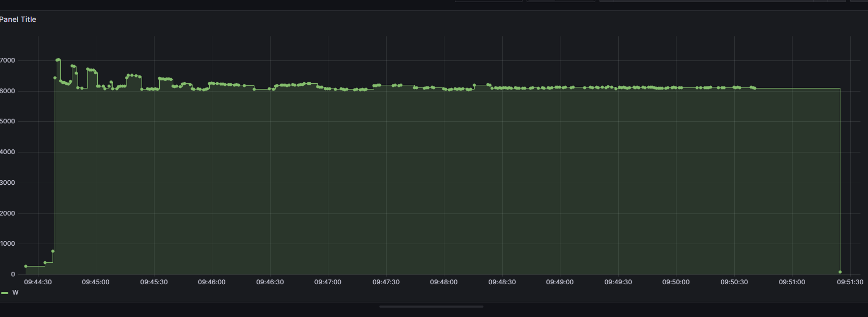
Task: Click the 09:49:00 time axis label
Action: pyautogui.click(x=560, y=282)
